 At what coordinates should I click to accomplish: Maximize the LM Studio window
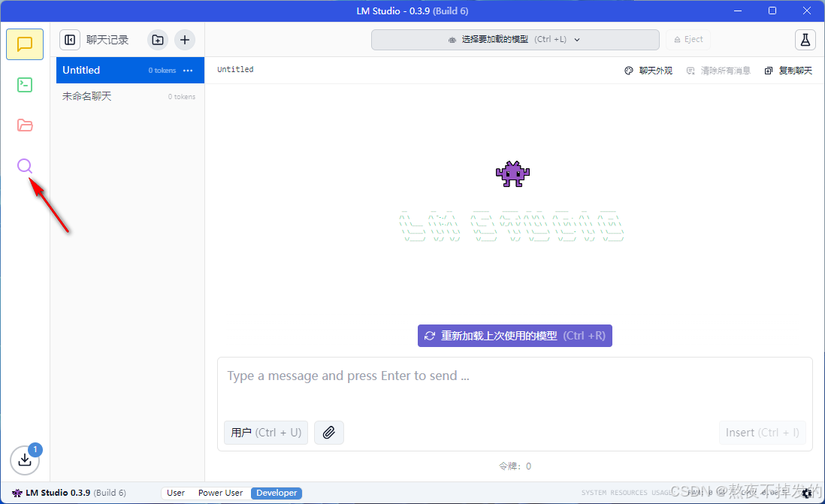point(772,11)
